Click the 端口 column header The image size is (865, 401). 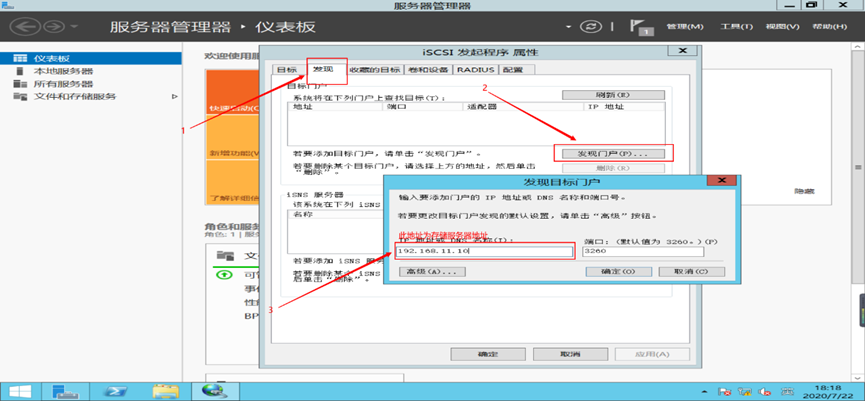pos(422,106)
